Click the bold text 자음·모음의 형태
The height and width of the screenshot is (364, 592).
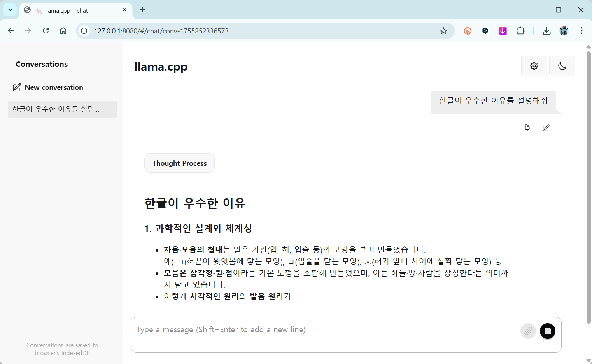click(x=193, y=250)
